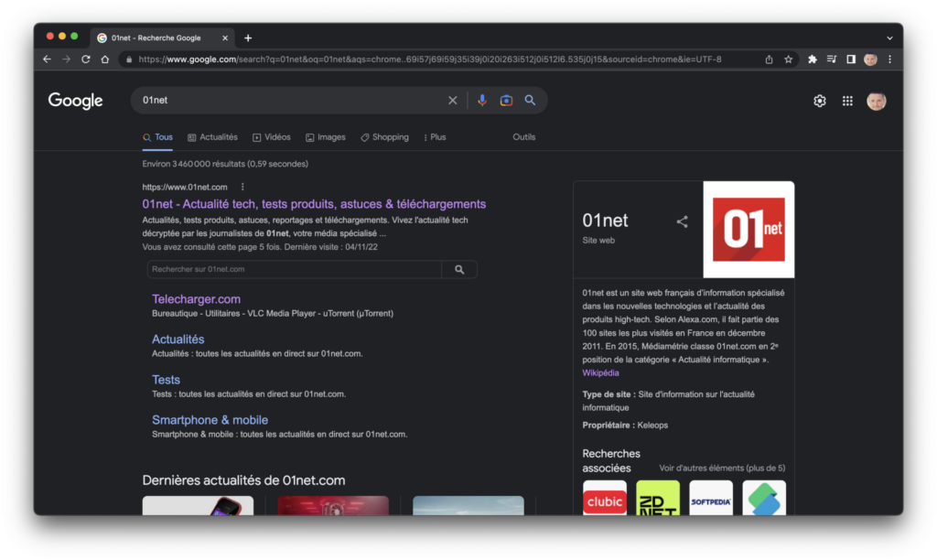937x560 pixels.
Task: Open the Telecharger.com sitelink
Action: pos(196,299)
